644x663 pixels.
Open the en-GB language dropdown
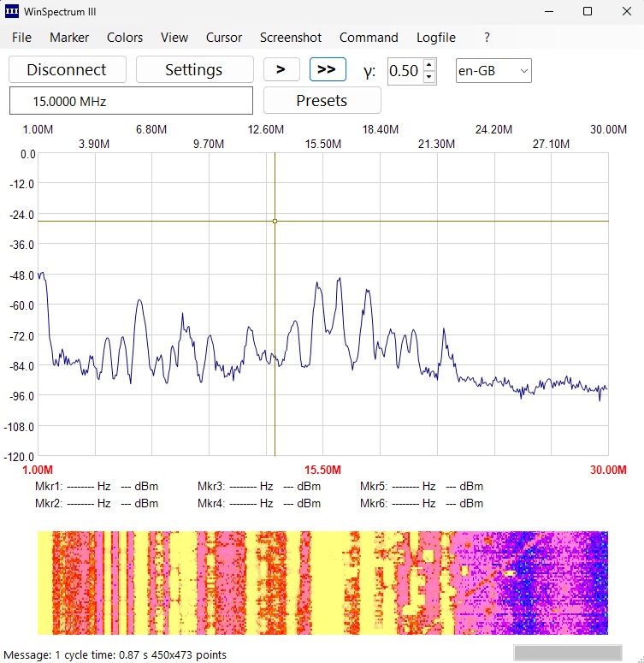tap(493, 71)
